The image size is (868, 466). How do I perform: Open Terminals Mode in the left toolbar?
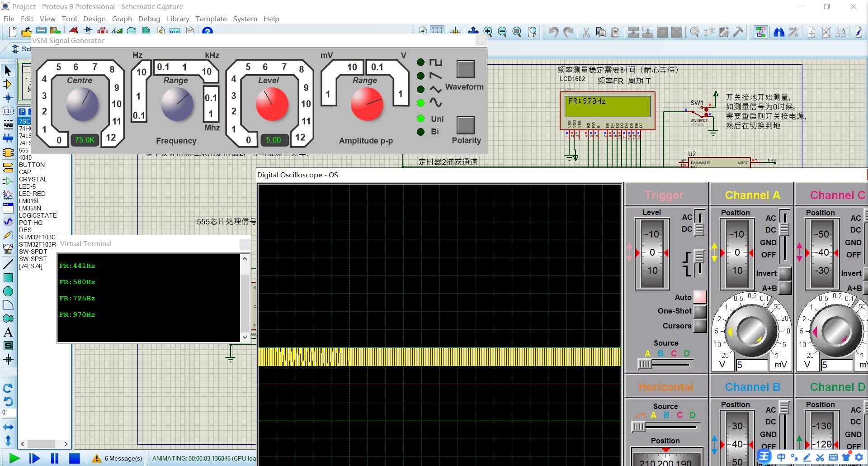coord(8,168)
